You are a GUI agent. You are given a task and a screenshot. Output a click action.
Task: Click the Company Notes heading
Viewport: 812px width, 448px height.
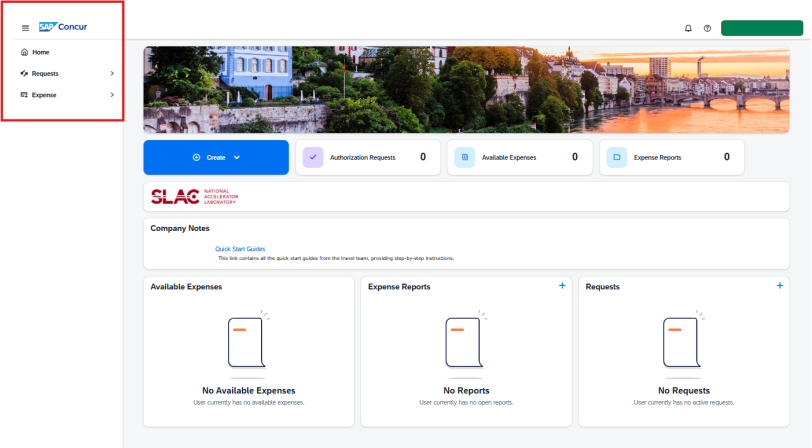pyautogui.click(x=180, y=228)
